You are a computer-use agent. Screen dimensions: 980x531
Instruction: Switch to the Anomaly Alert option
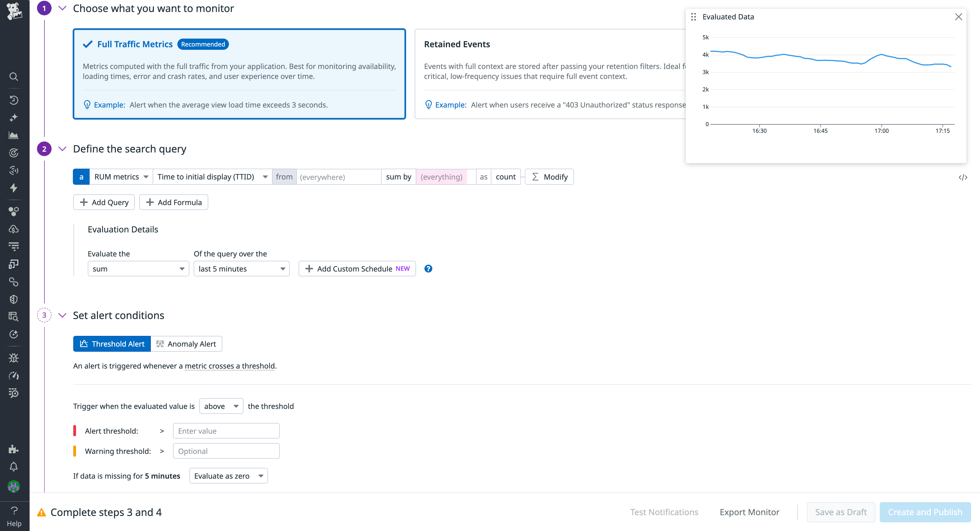pos(186,344)
